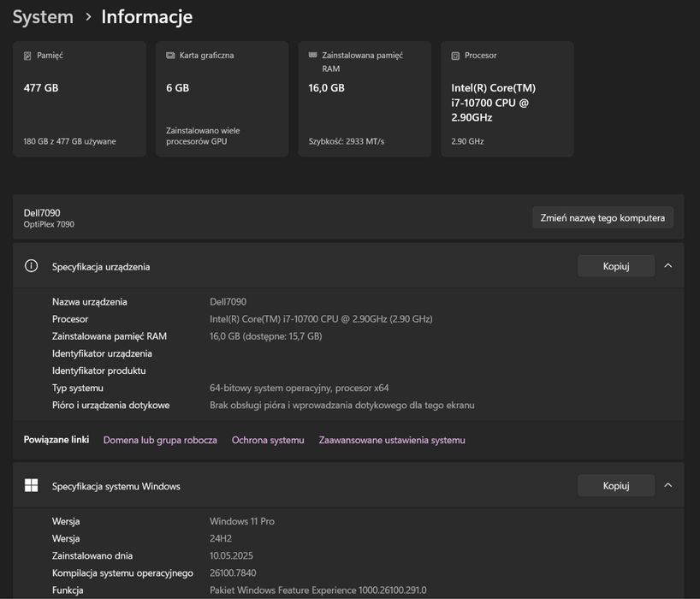700x599 pixels.
Task: Click the Brak obsługi pióra value text
Action: (x=342, y=406)
